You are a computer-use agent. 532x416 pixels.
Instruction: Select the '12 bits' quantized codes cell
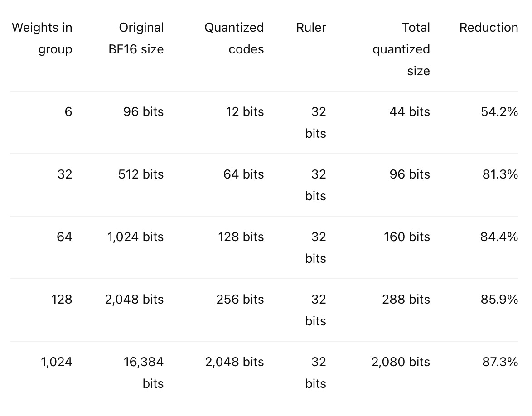click(245, 111)
